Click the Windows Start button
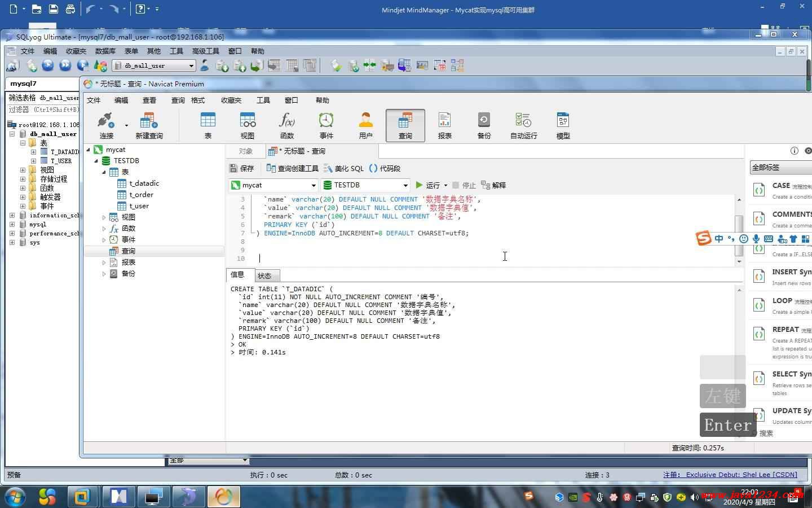The image size is (812, 508). coord(15,496)
